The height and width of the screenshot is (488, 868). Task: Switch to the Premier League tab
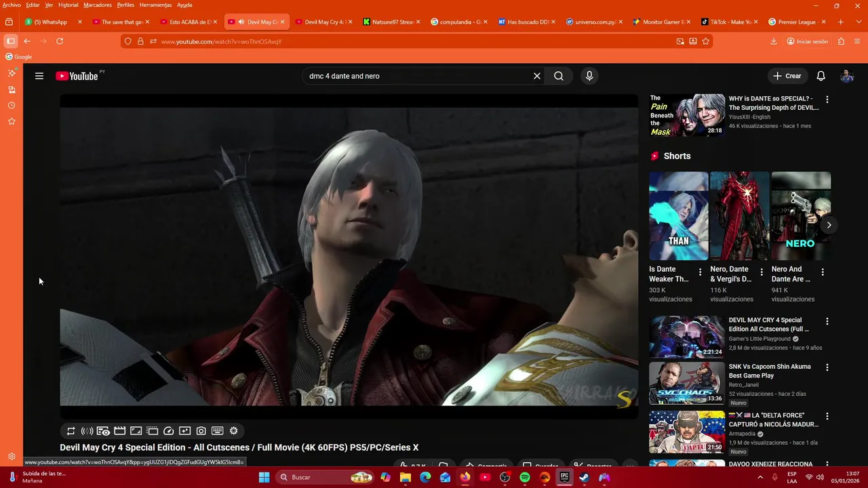tap(797, 22)
